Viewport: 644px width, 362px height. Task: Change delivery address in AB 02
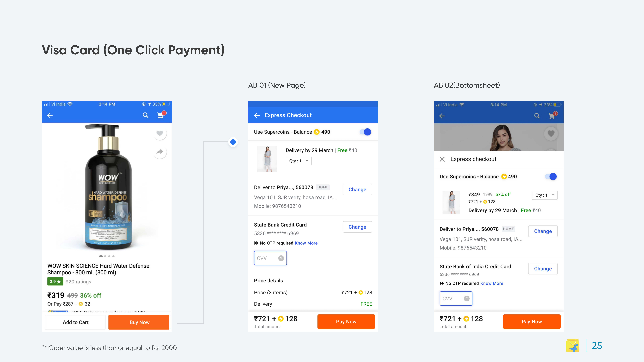(543, 231)
